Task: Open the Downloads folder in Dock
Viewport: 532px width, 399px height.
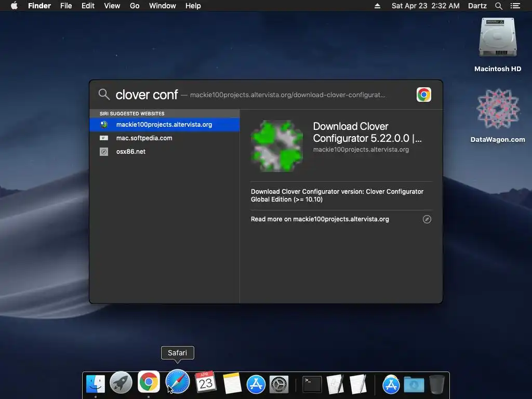Action: (414, 385)
